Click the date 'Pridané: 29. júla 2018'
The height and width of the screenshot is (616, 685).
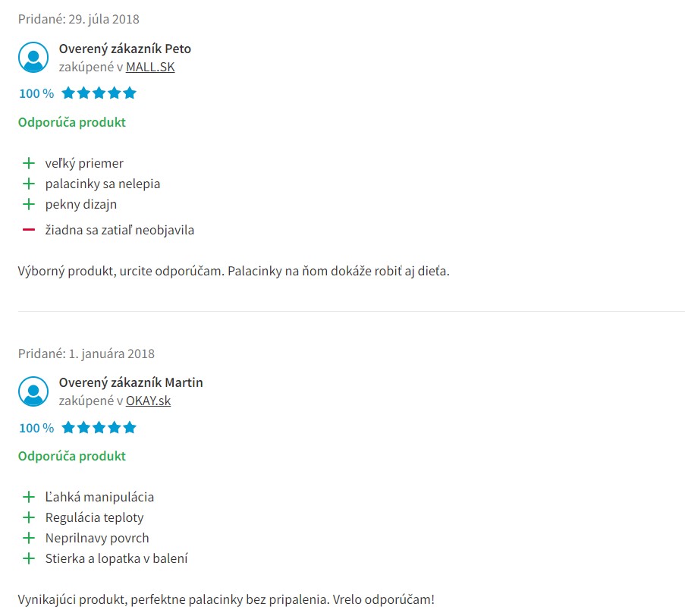click(79, 19)
